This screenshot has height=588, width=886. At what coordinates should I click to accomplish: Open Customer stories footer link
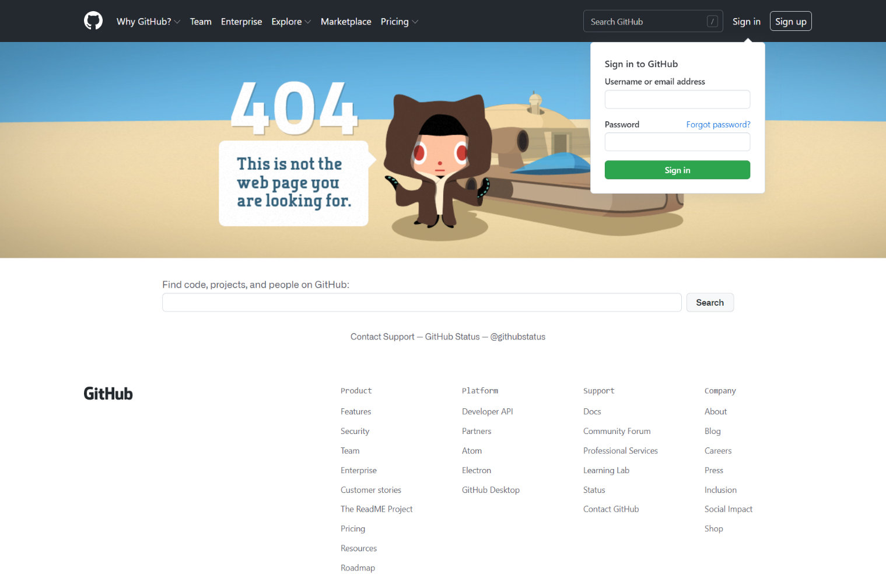coord(371,490)
